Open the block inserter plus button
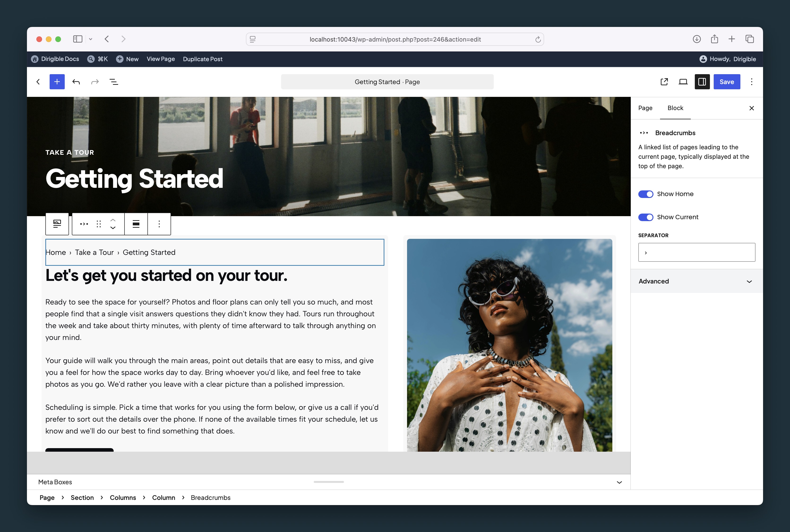This screenshot has height=532, width=790. (x=57, y=82)
